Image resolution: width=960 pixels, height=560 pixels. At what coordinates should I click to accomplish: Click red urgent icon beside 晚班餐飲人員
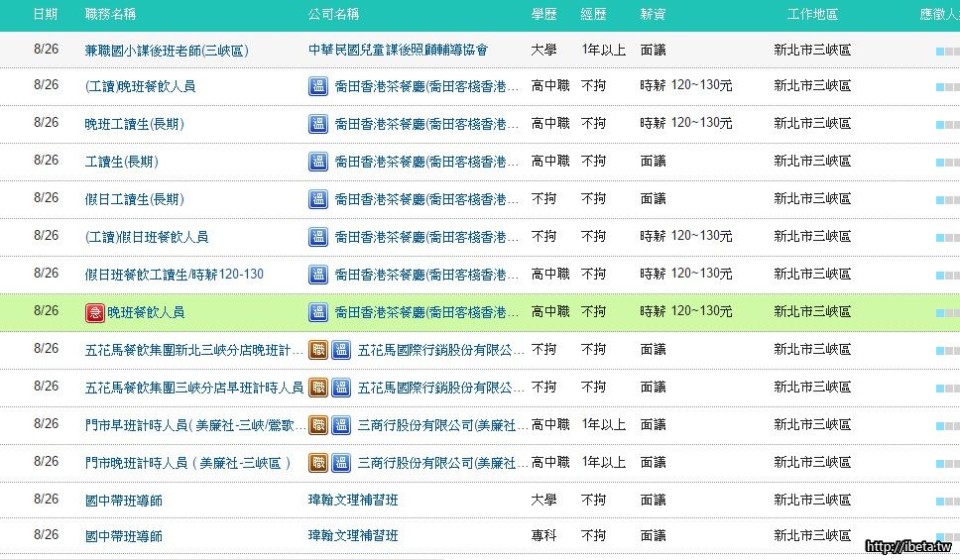94,312
